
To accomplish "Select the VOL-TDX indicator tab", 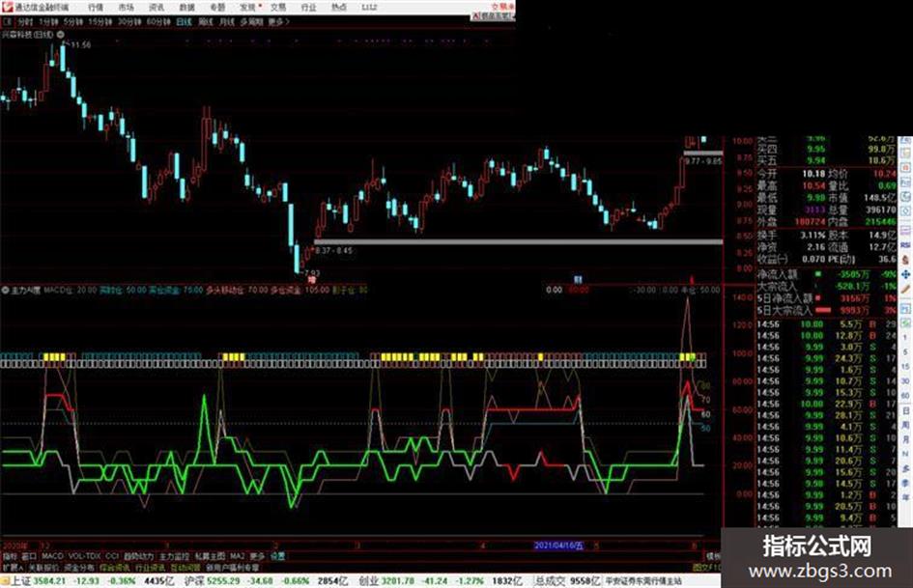I will coord(85,556).
